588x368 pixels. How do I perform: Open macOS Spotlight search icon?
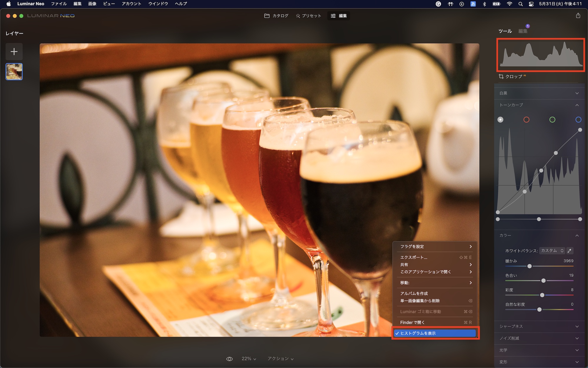coord(520,4)
